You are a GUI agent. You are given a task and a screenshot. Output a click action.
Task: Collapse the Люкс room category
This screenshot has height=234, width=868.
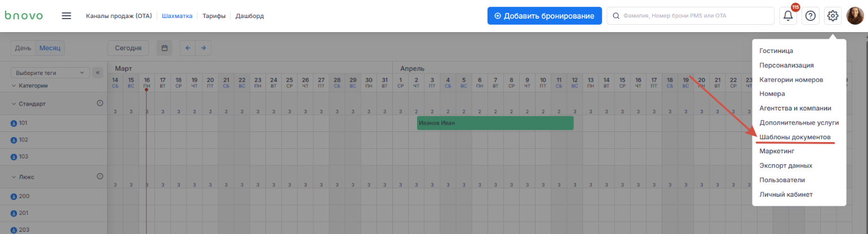point(14,177)
